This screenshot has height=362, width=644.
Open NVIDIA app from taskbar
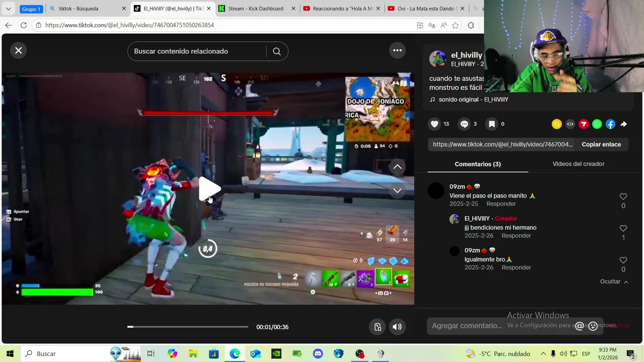tap(276, 354)
